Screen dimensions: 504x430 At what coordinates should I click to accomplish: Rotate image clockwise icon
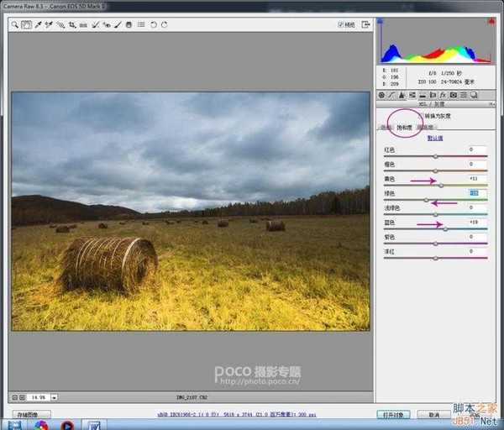(x=163, y=25)
